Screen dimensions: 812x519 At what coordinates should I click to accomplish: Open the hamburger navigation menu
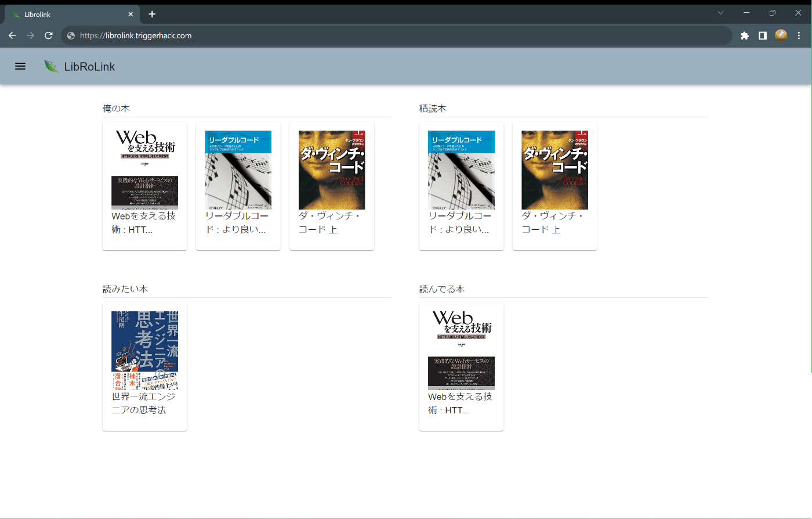pos(20,66)
